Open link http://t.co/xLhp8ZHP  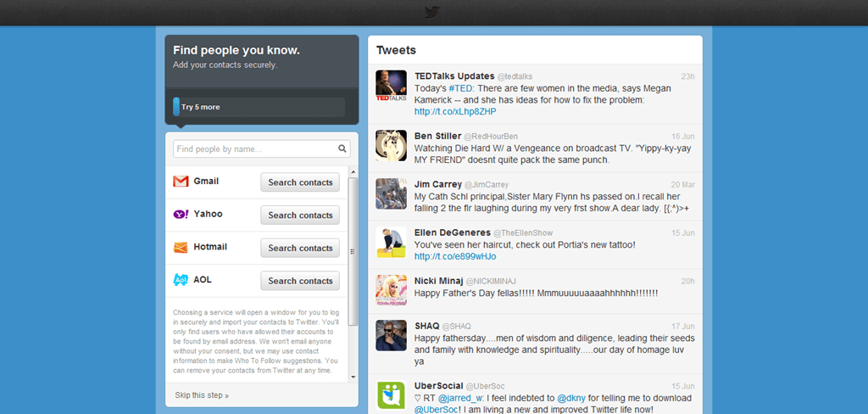click(455, 111)
